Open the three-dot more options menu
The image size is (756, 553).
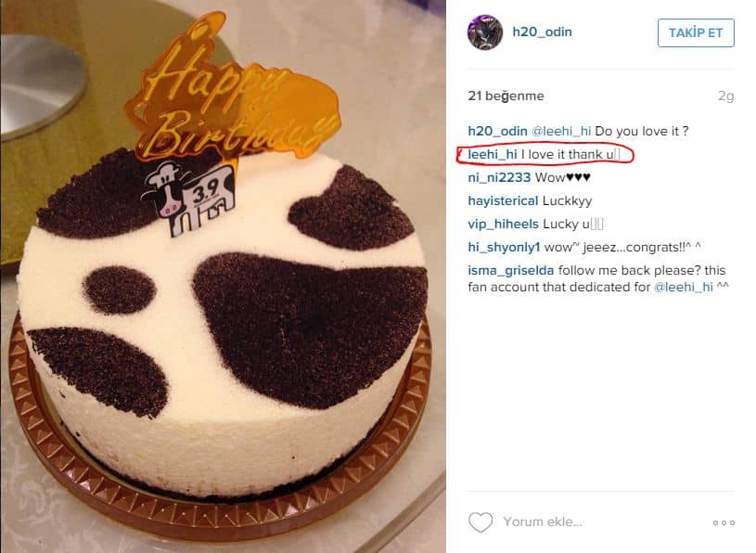724,522
